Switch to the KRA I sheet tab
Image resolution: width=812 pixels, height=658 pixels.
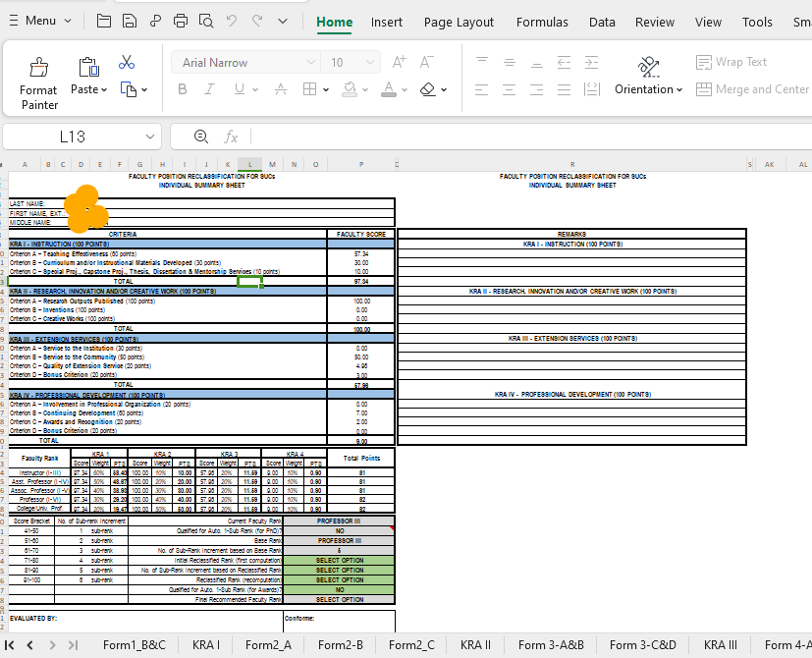coord(206,645)
